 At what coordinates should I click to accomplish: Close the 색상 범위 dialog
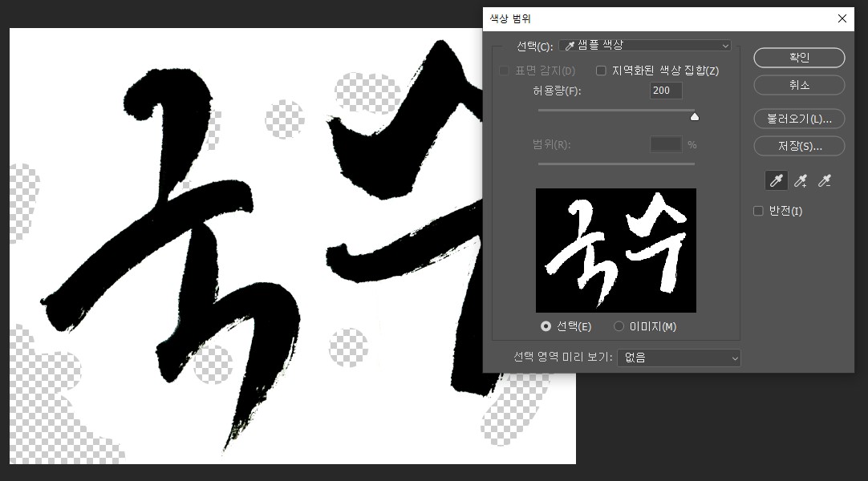pos(842,18)
